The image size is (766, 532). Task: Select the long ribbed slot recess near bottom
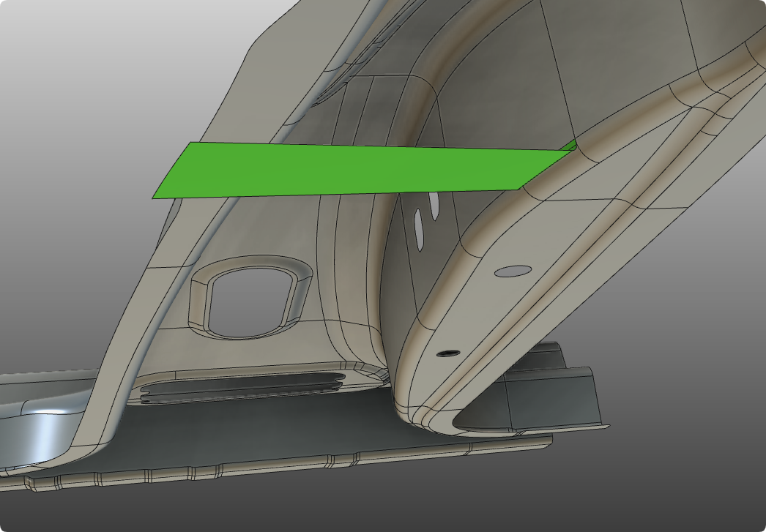tap(242, 386)
